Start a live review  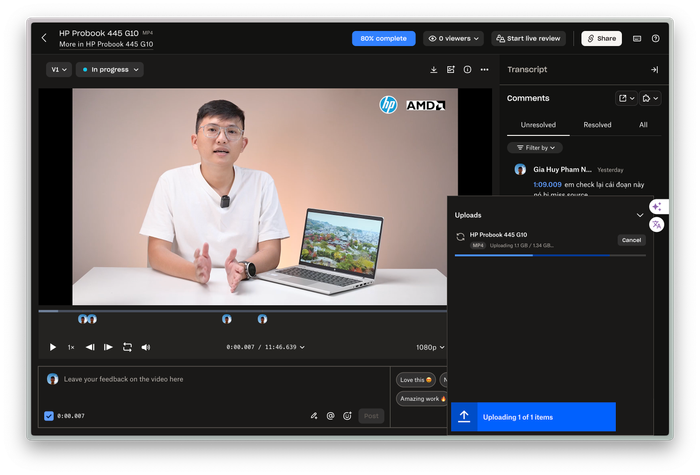[529, 38]
